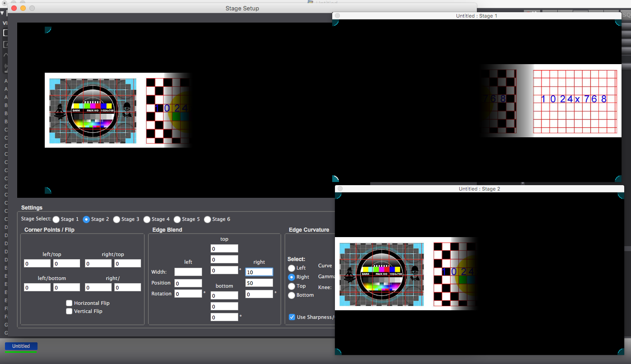Click the right edge blend rotation field
This screenshot has width=631, height=364.
coord(259,294)
